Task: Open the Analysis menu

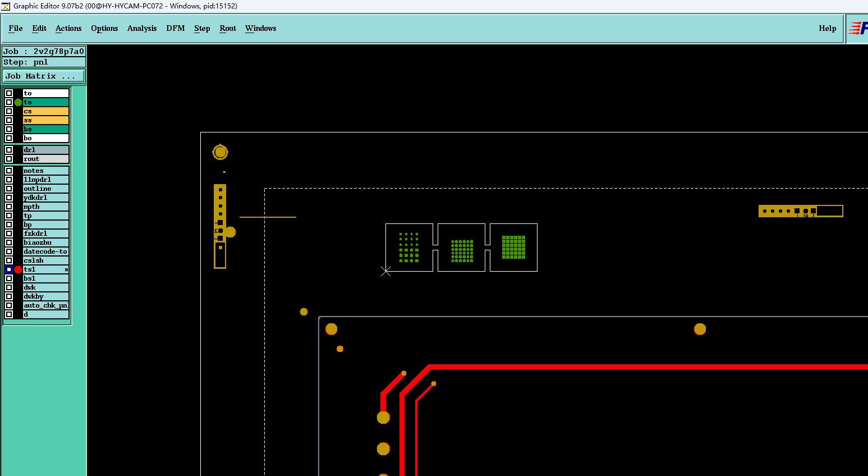Action: point(142,28)
